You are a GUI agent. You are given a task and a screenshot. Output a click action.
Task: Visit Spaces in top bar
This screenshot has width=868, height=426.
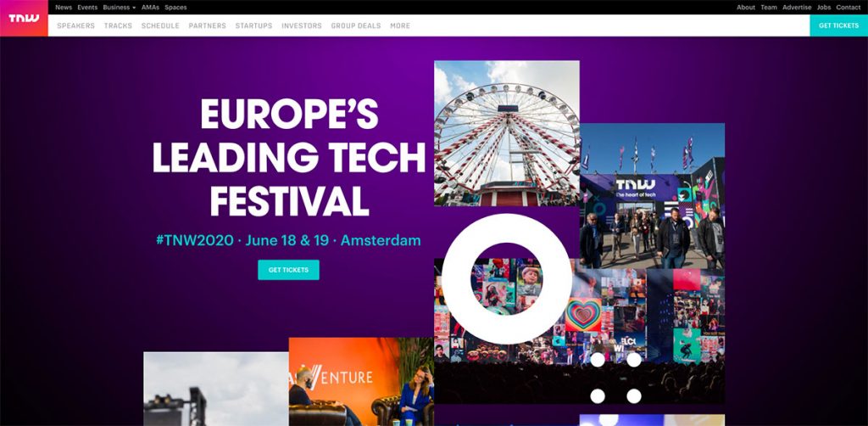[175, 7]
